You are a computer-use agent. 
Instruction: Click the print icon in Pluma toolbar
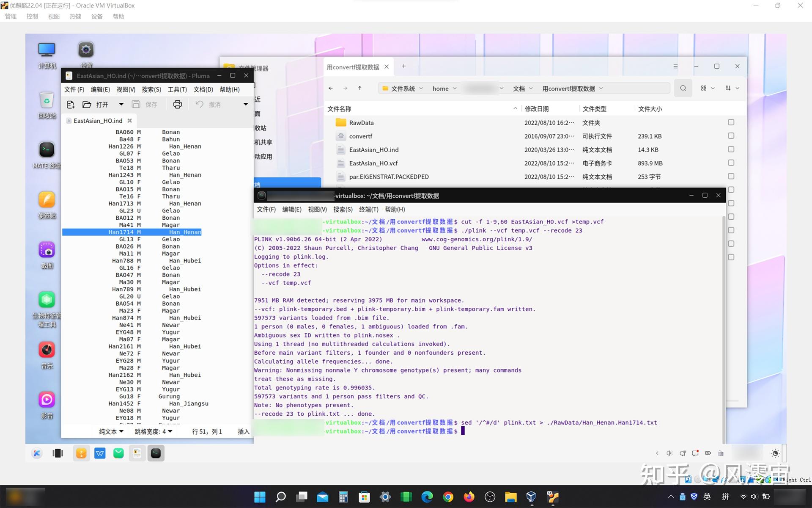tap(177, 104)
